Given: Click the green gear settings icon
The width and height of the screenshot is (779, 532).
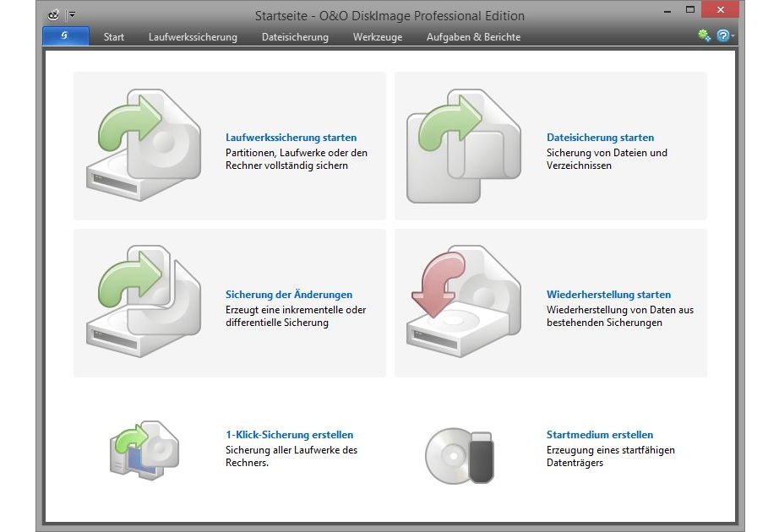Looking at the screenshot, I should click(704, 35).
